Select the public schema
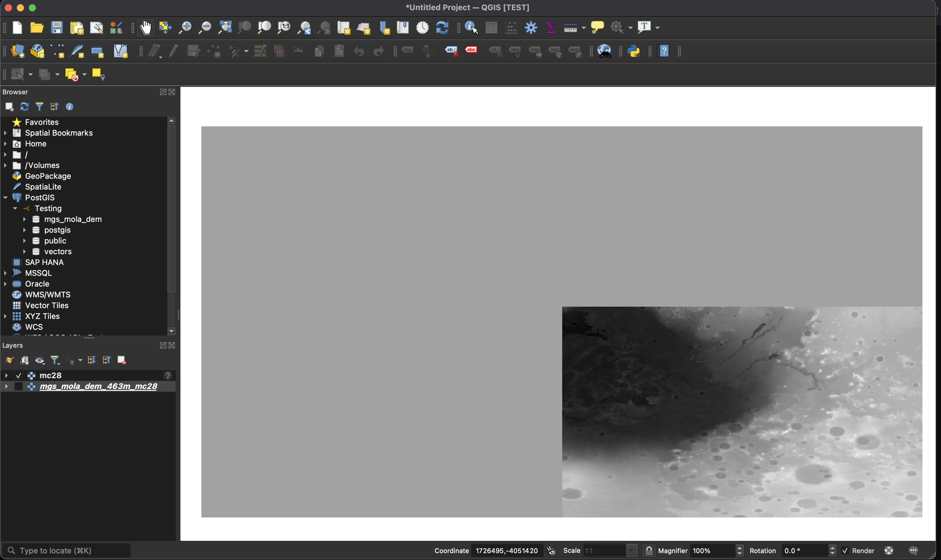Viewport: 941px width, 560px height. click(55, 241)
